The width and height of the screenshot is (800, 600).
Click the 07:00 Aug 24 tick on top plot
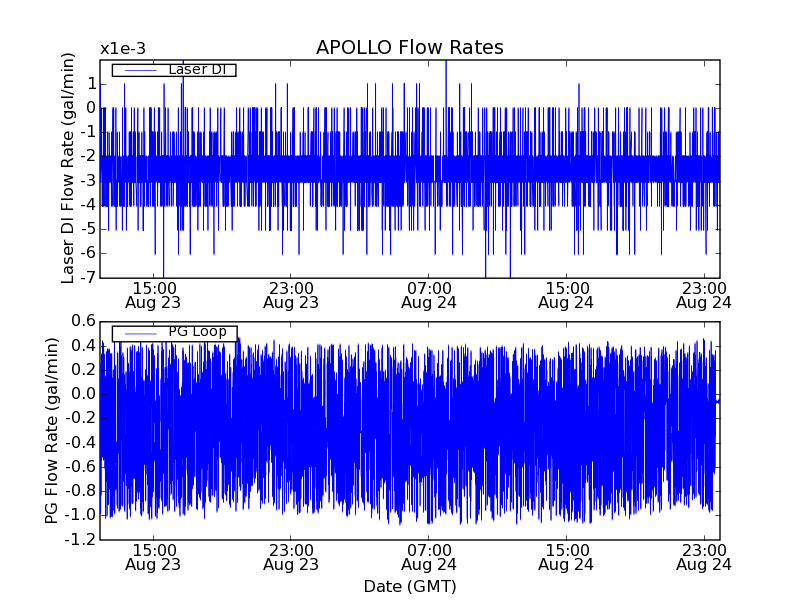coord(429,296)
